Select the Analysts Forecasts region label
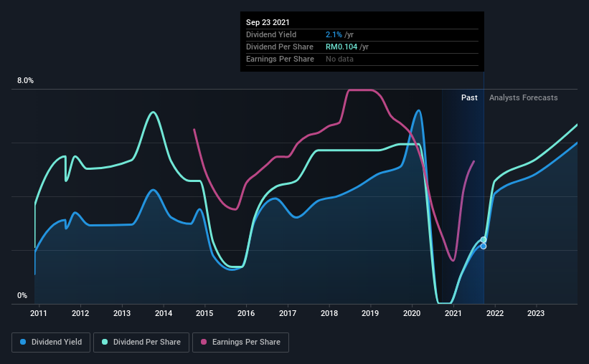This screenshot has height=364, width=589. click(523, 97)
